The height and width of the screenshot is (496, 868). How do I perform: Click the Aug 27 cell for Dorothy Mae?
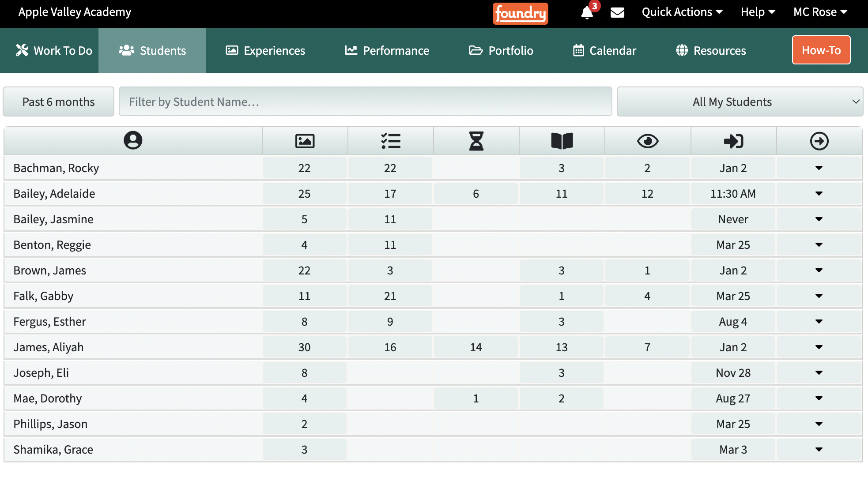tap(733, 398)
